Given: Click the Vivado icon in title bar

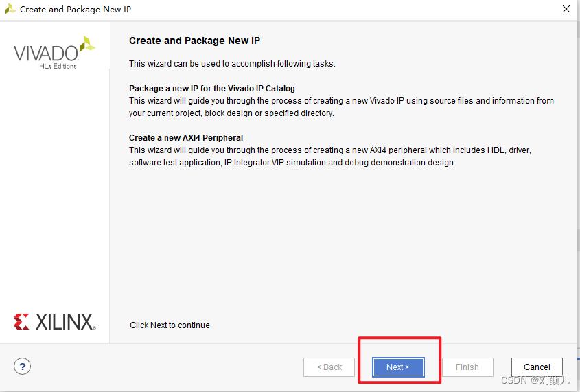Looking at the screenshot, I should pos(10,9).
